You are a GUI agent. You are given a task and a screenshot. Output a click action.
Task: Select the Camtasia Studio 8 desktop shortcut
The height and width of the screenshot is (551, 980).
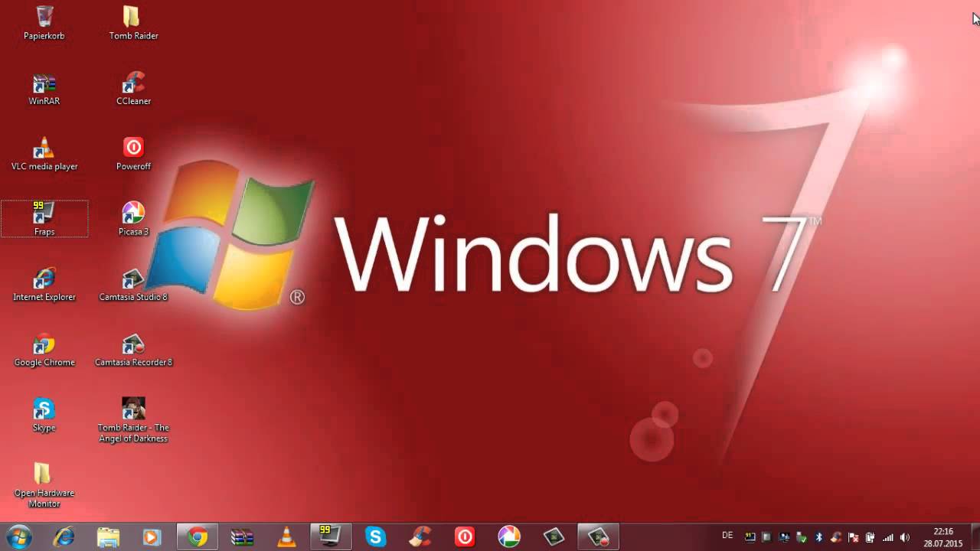click(133, 285)
